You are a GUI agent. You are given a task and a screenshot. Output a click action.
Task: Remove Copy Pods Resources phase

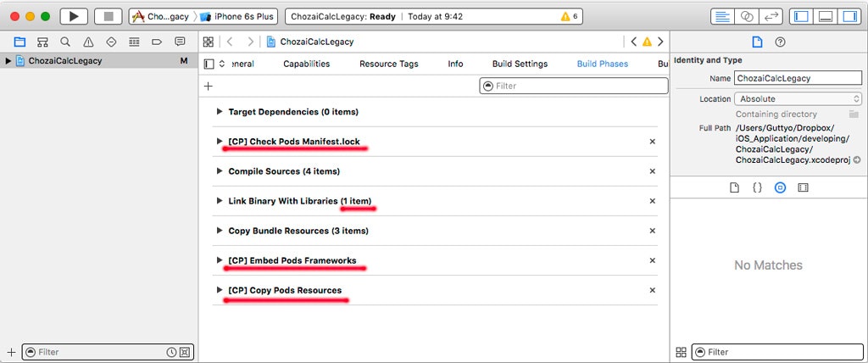coord(652,290)
